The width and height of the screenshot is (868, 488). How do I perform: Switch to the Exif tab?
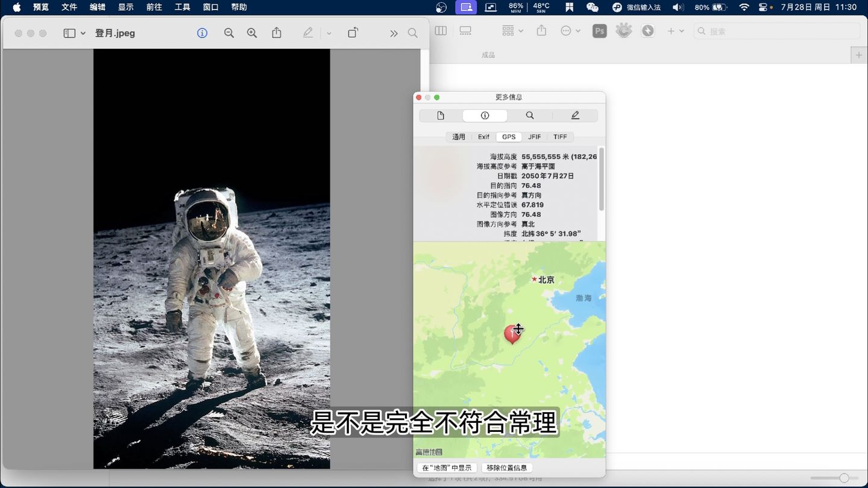pyautogui.click(x=483, y=137)
